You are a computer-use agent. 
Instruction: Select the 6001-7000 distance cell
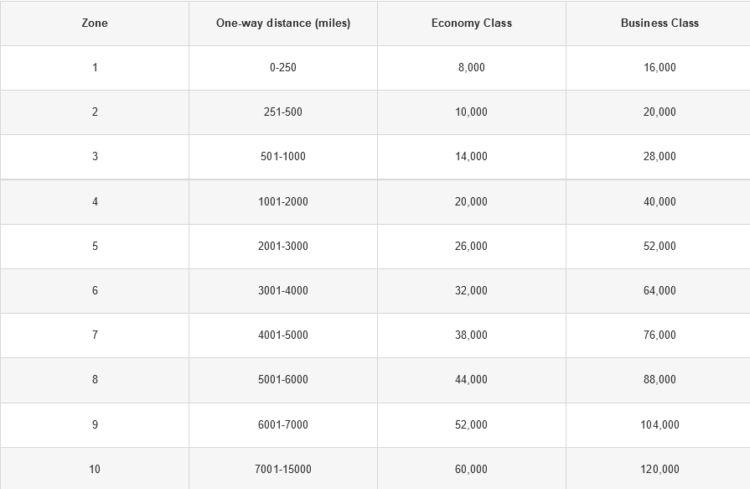click(x=283, y=425)
